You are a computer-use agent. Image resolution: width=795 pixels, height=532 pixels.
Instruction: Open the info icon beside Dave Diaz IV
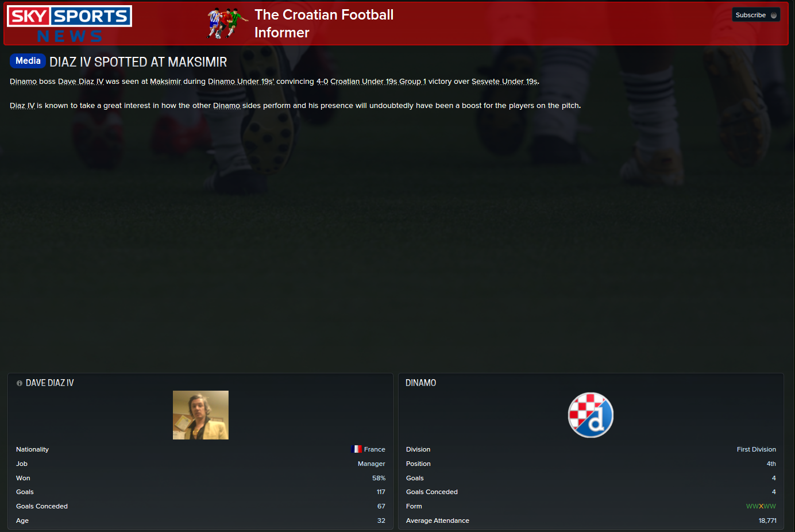(x=20, y=383)
